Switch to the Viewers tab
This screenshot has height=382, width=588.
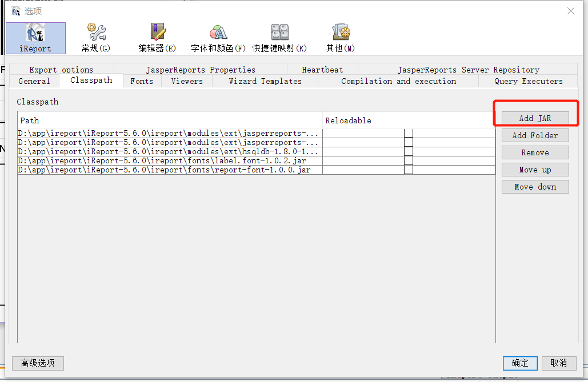click(187, 81)
